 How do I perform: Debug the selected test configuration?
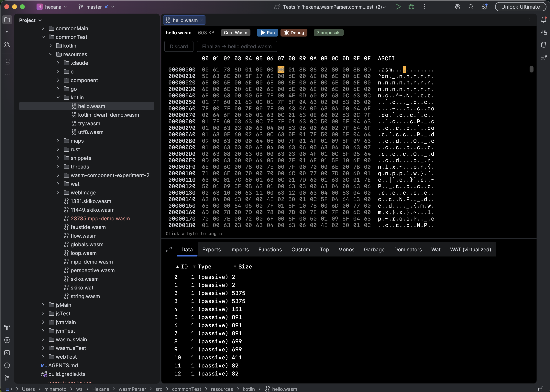tap(411, 7)
